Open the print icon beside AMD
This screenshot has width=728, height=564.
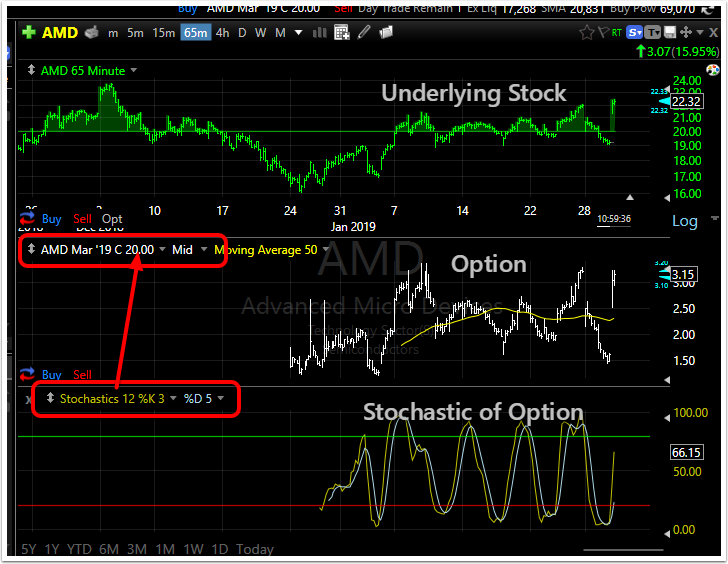point(92,32)
